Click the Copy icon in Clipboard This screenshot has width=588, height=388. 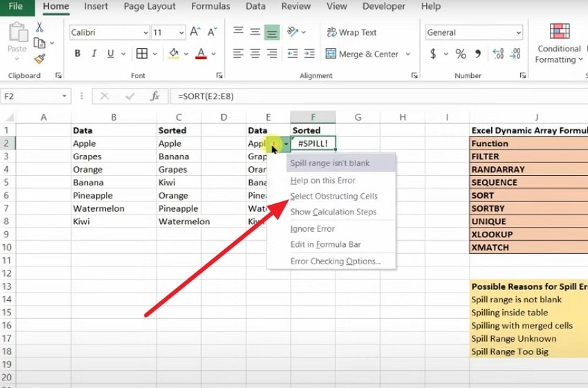[x=39, y=43]
